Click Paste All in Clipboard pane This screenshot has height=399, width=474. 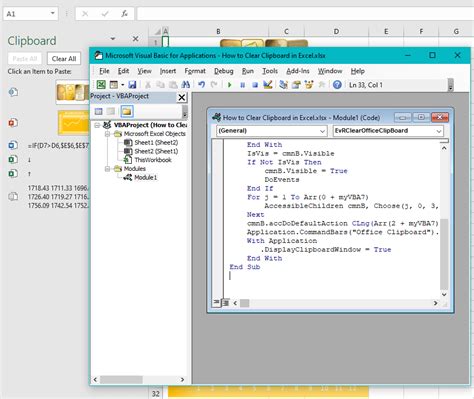click(x=25, y=59)
